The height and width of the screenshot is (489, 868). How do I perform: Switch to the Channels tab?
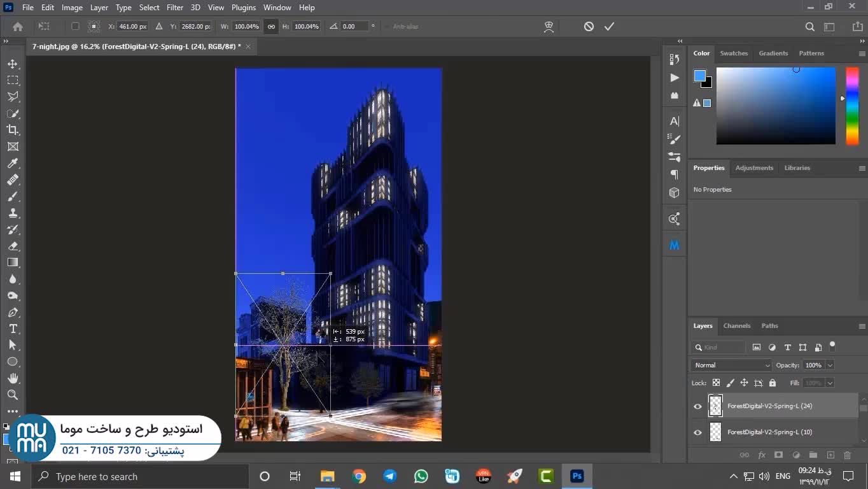(736, 326)
